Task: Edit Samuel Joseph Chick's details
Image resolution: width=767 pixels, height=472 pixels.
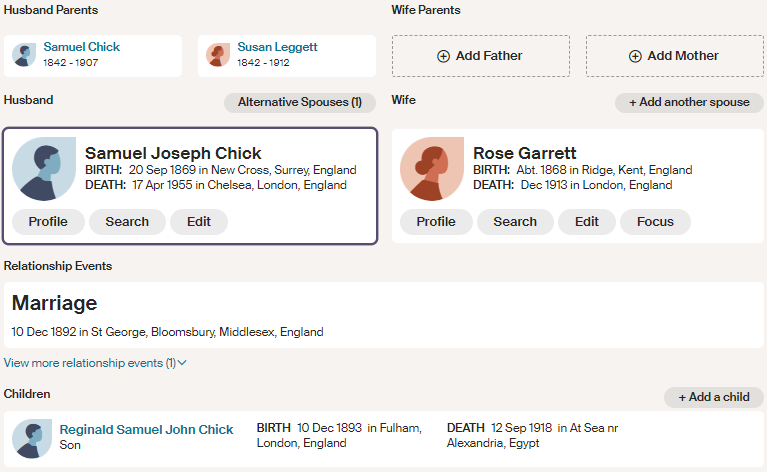Action: coord(199,222)
